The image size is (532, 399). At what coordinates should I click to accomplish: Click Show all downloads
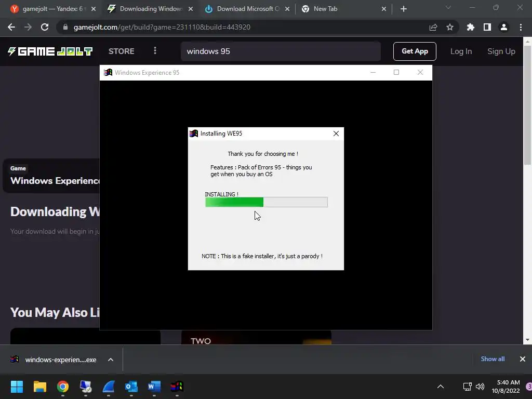493,359
